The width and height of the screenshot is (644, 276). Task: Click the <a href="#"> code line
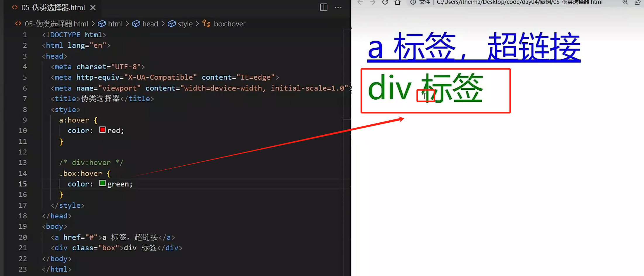[113, 237]
